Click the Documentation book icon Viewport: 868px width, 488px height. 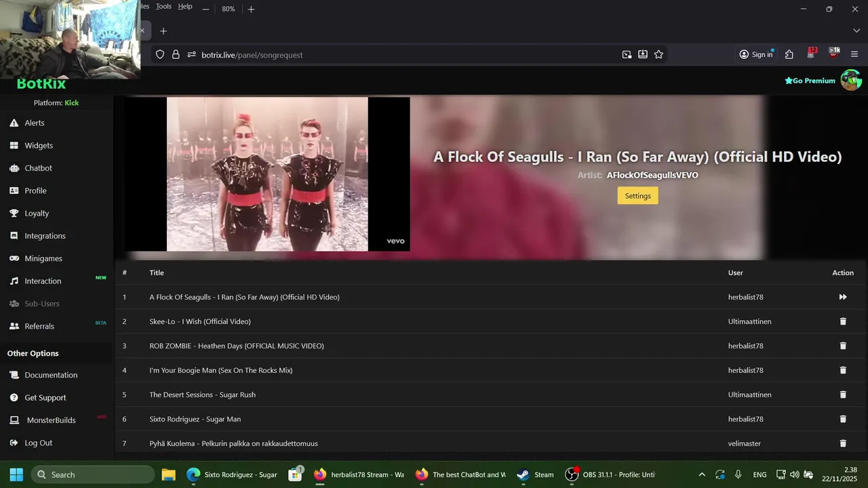click(14, 375)
